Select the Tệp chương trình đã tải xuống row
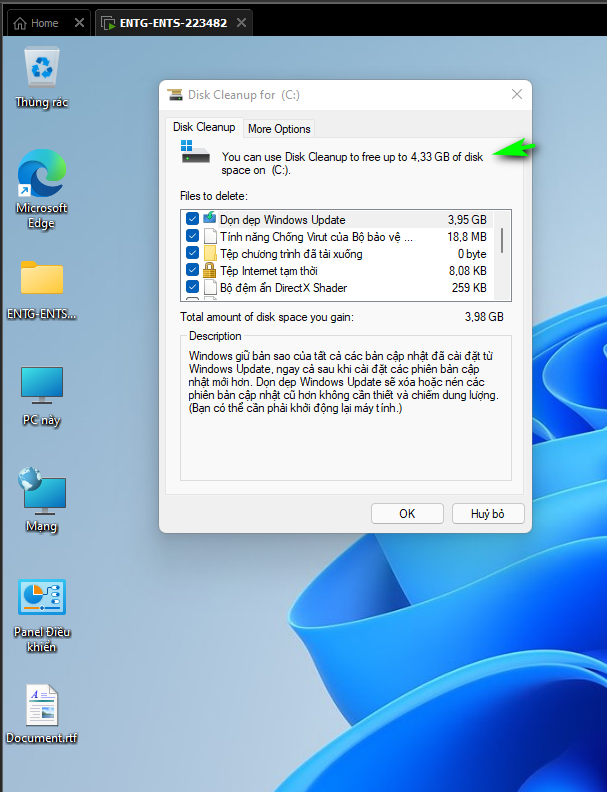607x792 pixels. tap(337, 254)
